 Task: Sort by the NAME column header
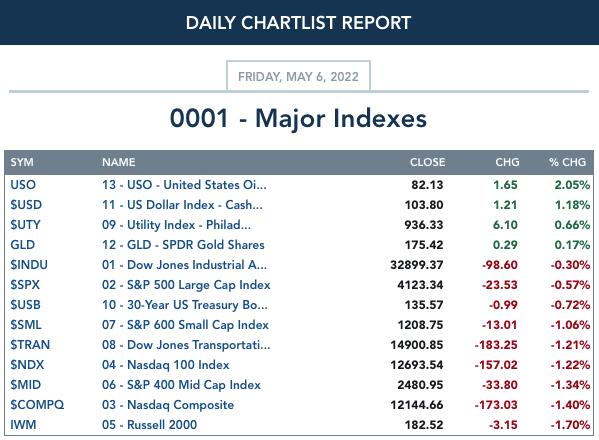pos(118,162)
